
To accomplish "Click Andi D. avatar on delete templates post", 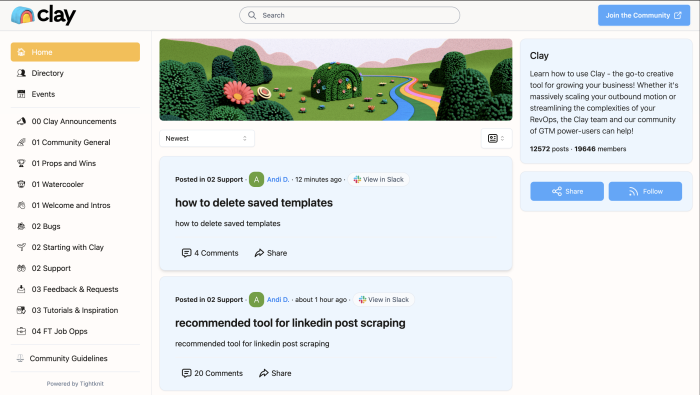I will click(256, 179).
